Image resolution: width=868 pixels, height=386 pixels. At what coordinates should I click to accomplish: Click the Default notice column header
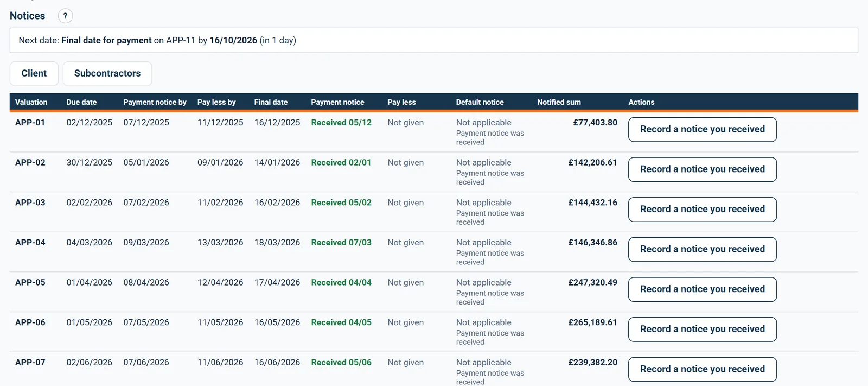click(480, 102)
